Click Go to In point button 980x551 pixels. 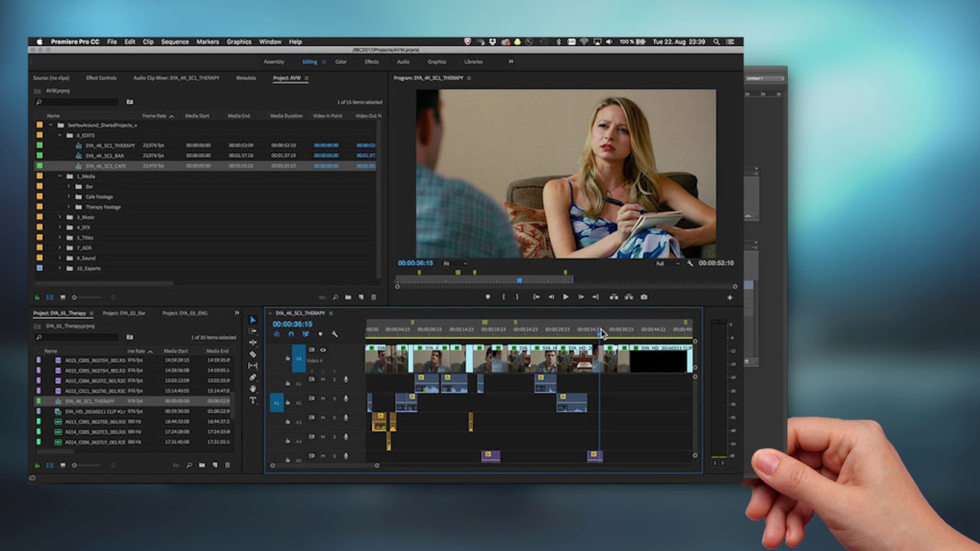[x=536, y=297]
